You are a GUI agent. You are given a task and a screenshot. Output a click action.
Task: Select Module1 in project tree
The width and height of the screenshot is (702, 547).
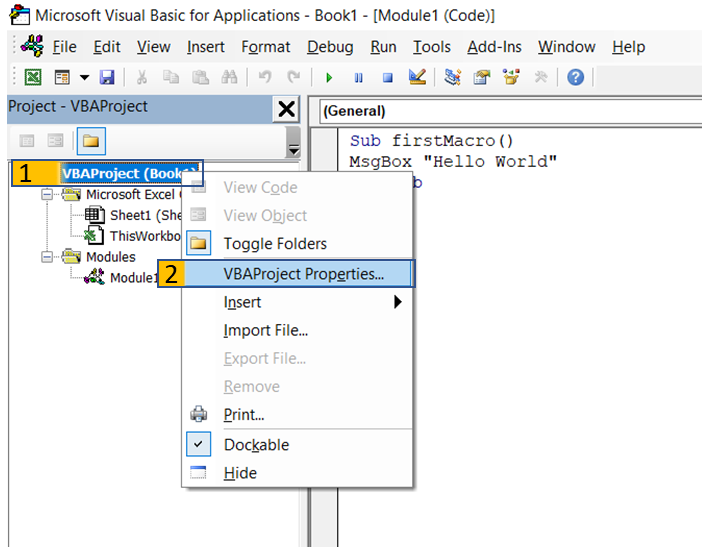tap(133, 278)
